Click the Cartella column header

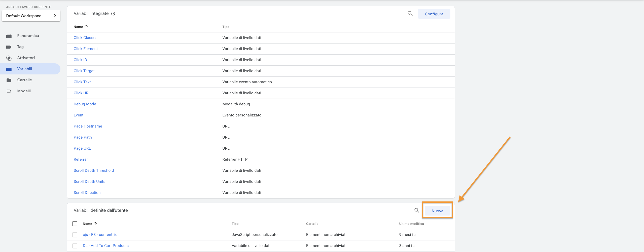pyautogui.click(x=312, y=224)
